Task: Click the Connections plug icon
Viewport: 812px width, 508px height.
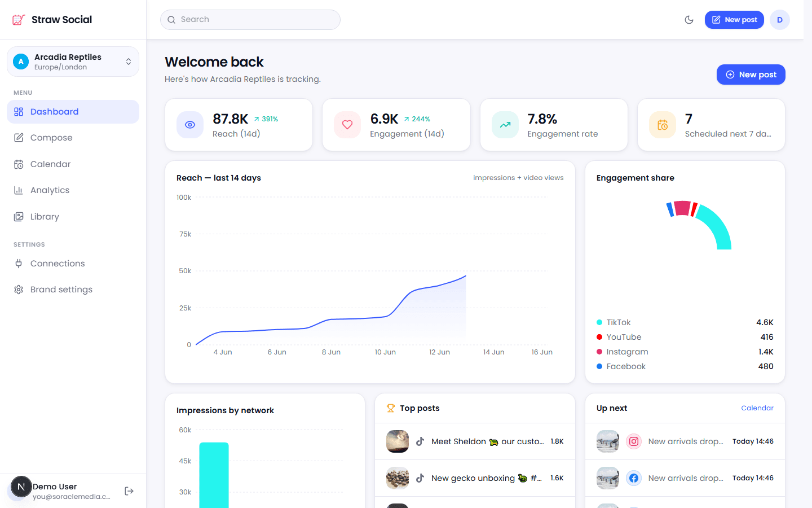Action: coord(19,264)
